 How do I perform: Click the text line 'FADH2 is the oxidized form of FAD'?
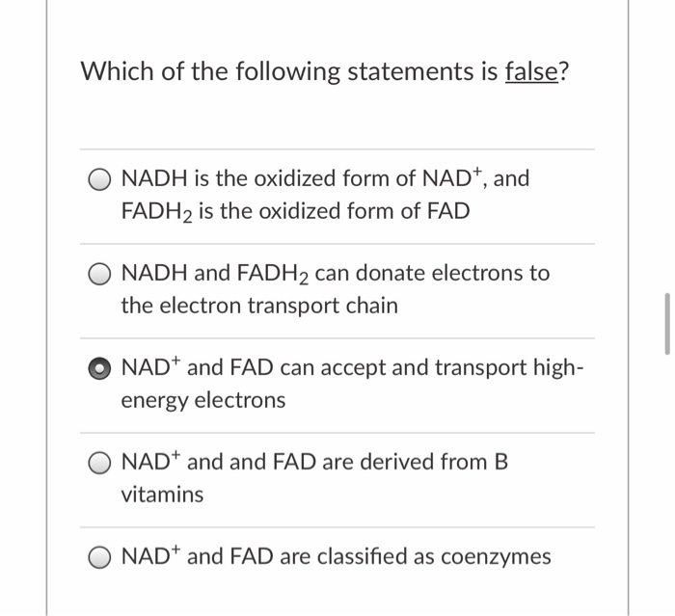[295, 212]
